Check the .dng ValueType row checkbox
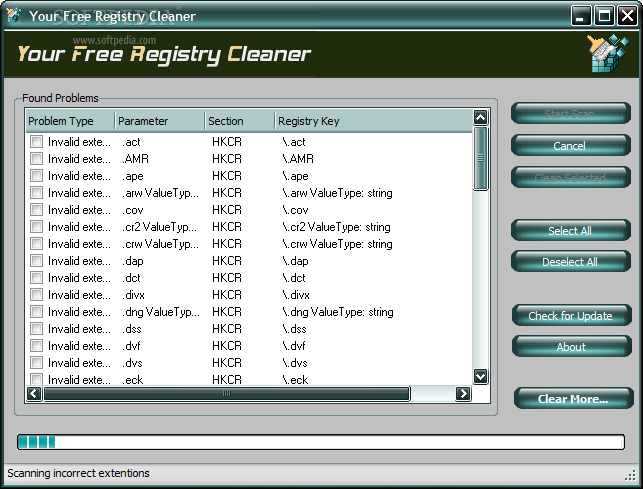The height and width of the screenshot is (489, 643). coord(36,312)
